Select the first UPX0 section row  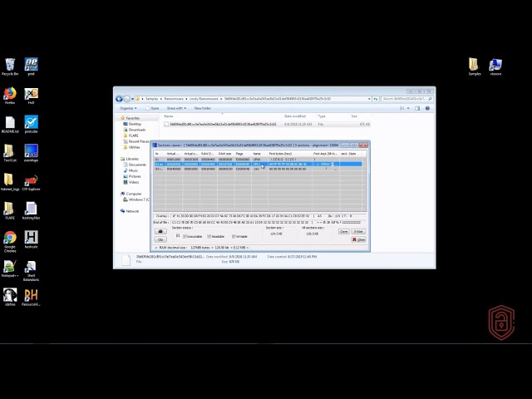click(258, 159)
